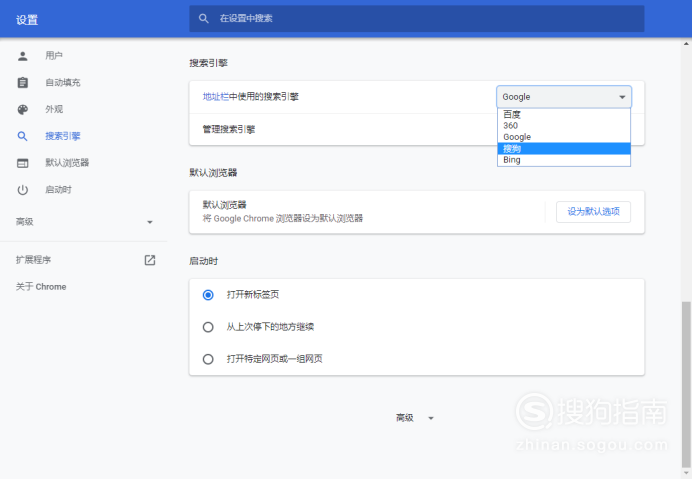The width and height of the screenshot is (692, 479).
Task: Click the 用户 person icon in sidebar
Action: (x=23, y=56)
